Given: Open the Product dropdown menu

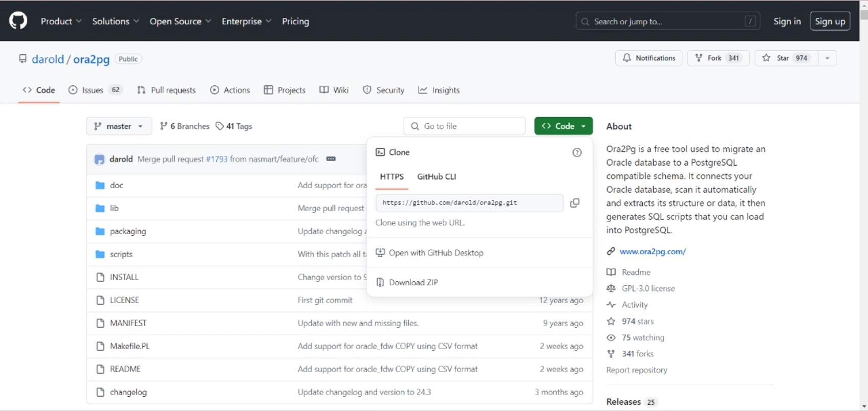Looking at the screenshot, I should (x=61, y=21).
